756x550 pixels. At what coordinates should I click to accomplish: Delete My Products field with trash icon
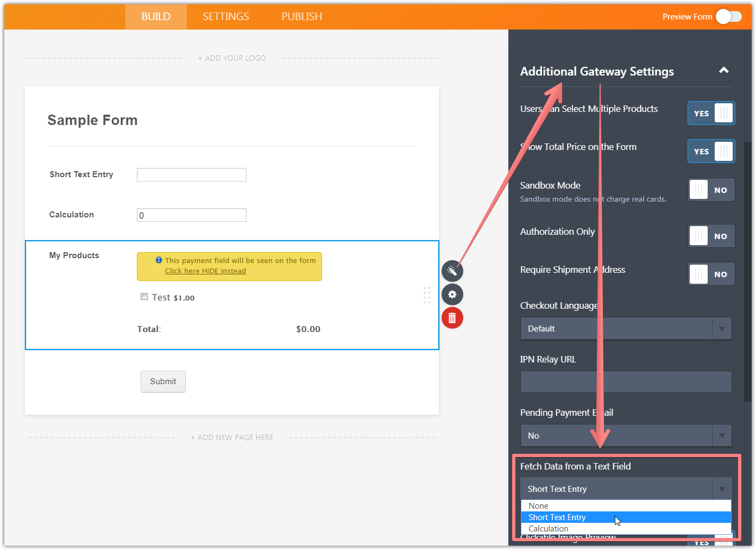pyautogui.click(x=452, y=318)
